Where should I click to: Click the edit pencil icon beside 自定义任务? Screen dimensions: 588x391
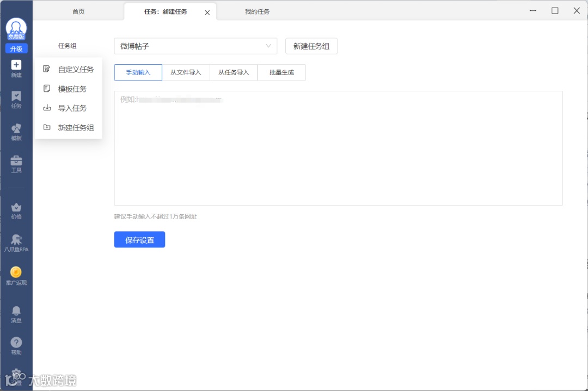(47, 69)
